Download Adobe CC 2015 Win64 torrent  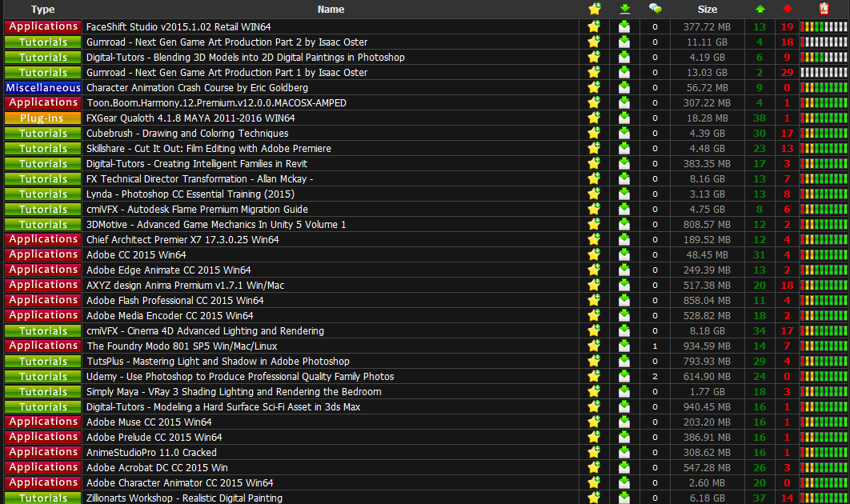[x=624, y=254]
